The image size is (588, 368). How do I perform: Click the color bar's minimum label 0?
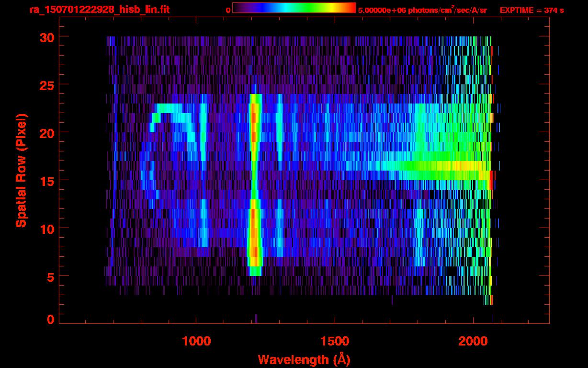(228, 10)
